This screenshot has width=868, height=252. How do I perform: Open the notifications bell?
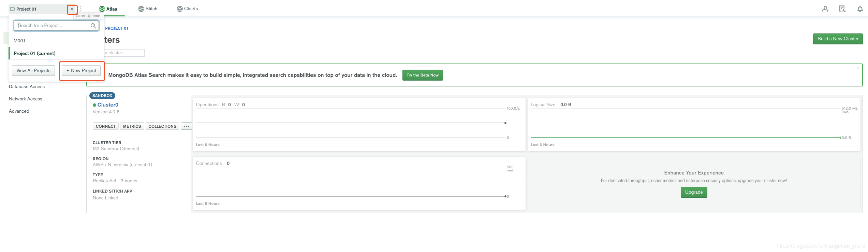pyautogui.click(x=860, y=9)
